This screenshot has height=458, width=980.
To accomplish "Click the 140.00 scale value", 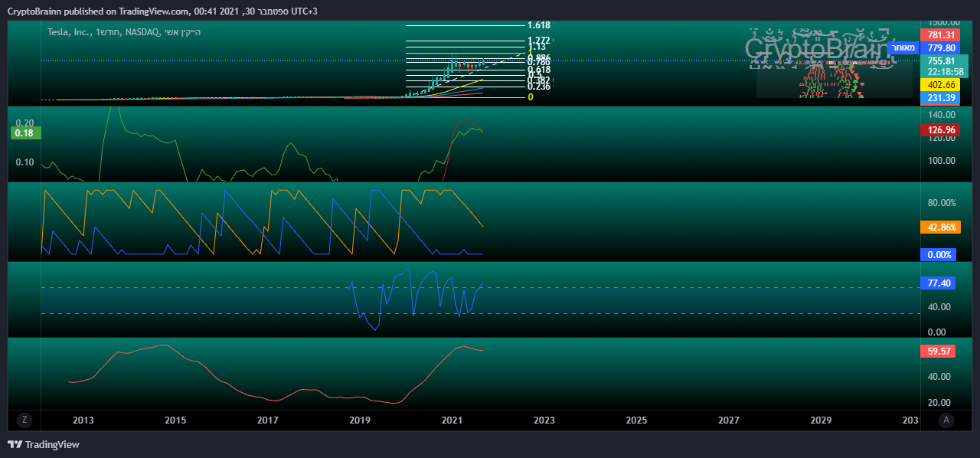I will pyautogui.click(x=941, y=114).
